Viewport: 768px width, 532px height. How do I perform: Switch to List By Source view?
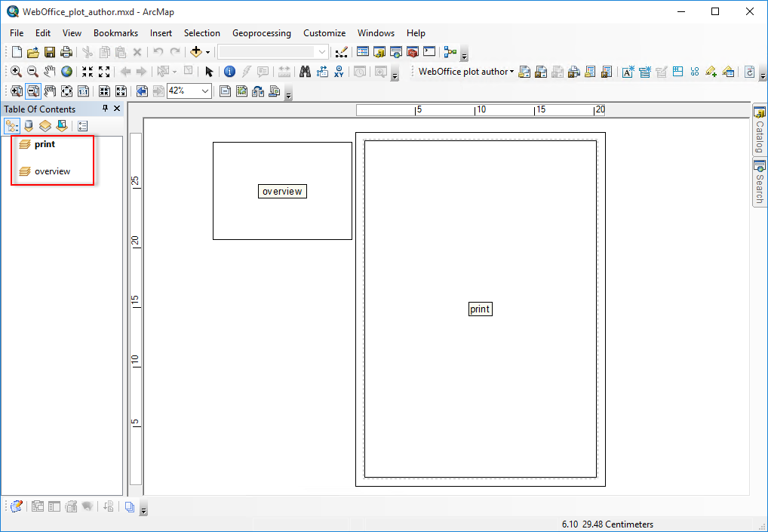29,126
